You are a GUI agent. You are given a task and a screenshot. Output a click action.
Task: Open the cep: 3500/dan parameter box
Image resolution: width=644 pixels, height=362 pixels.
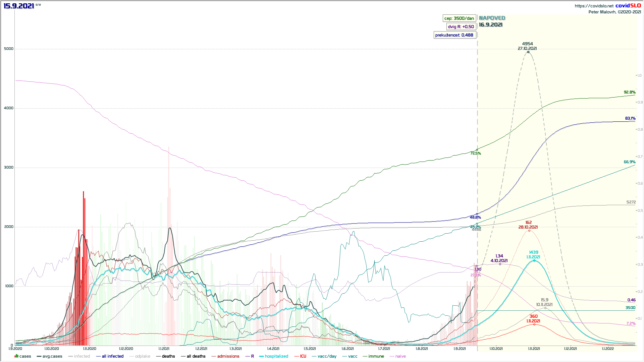coord(459,18)
